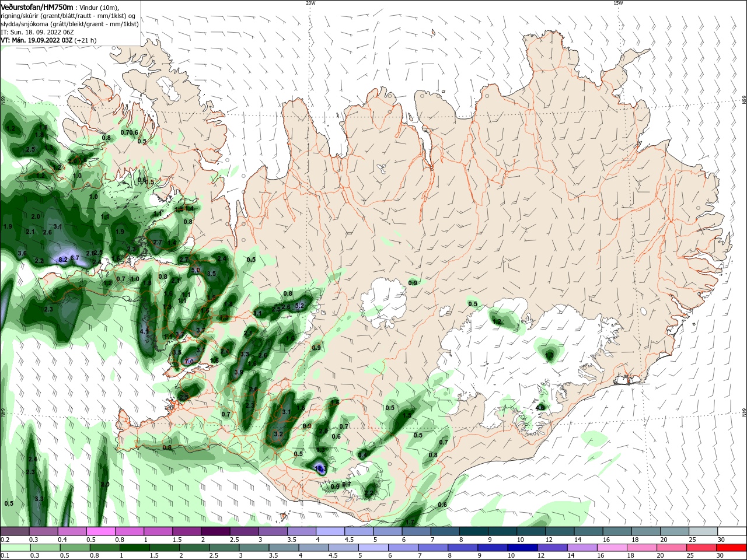Viewport: 747px width, 560px height.
Task: Click the bright pink swatch in the snow legend
Action: tap(100, 531)
